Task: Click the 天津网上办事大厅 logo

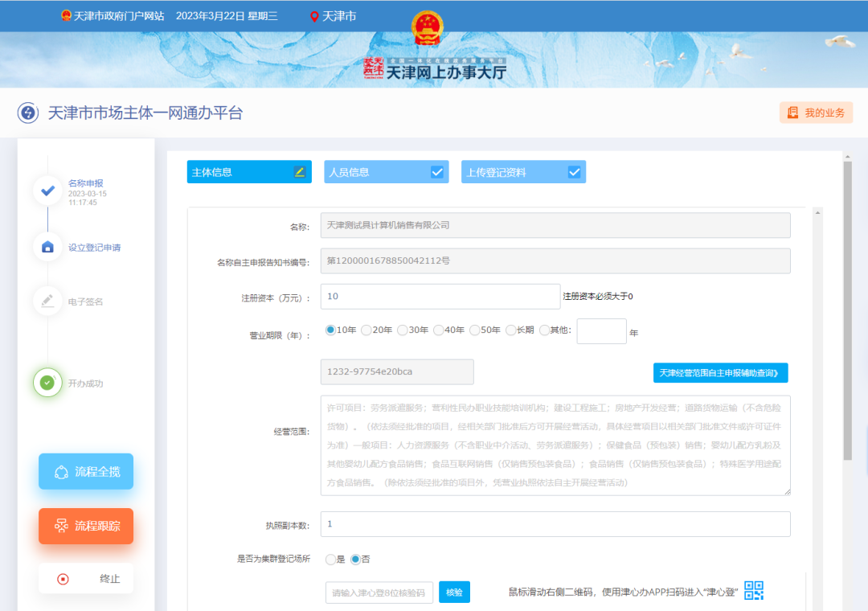Action: (x=435, y=68)
